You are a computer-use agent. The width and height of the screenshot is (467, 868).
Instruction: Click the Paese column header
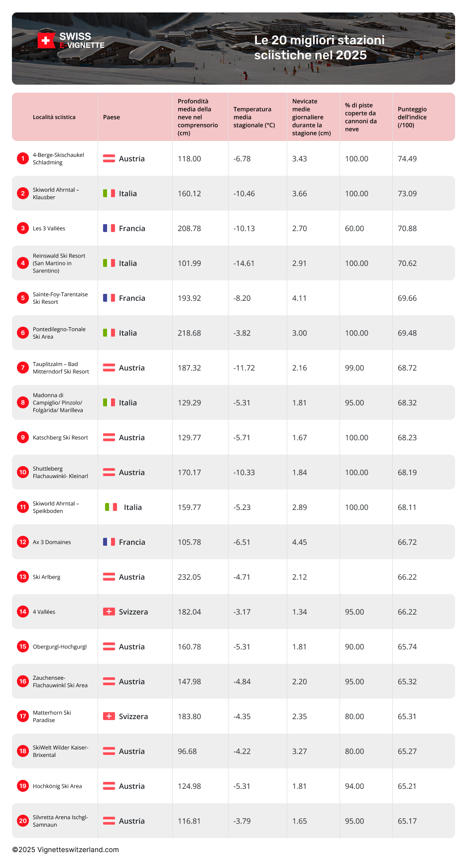(112, 117)
